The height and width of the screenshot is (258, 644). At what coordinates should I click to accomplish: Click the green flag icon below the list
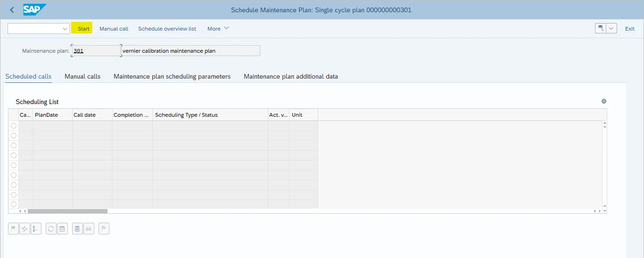tap(13, 229)
